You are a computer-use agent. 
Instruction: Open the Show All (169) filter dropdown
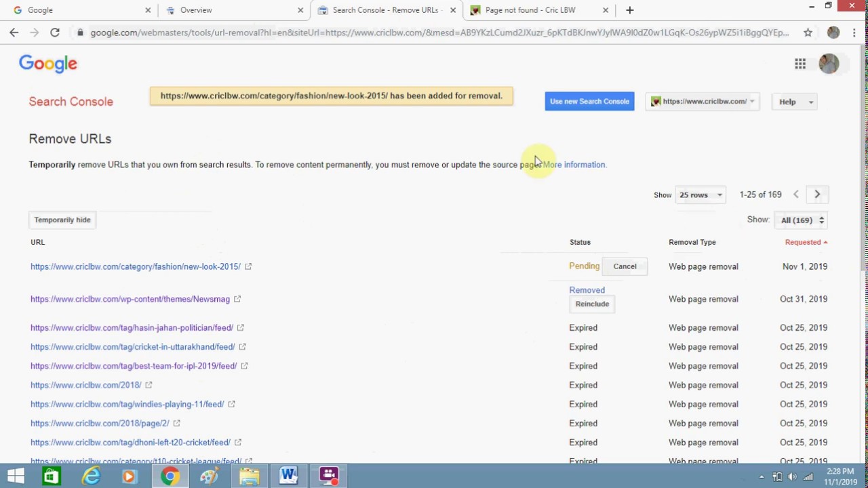[x=802, y=220]
